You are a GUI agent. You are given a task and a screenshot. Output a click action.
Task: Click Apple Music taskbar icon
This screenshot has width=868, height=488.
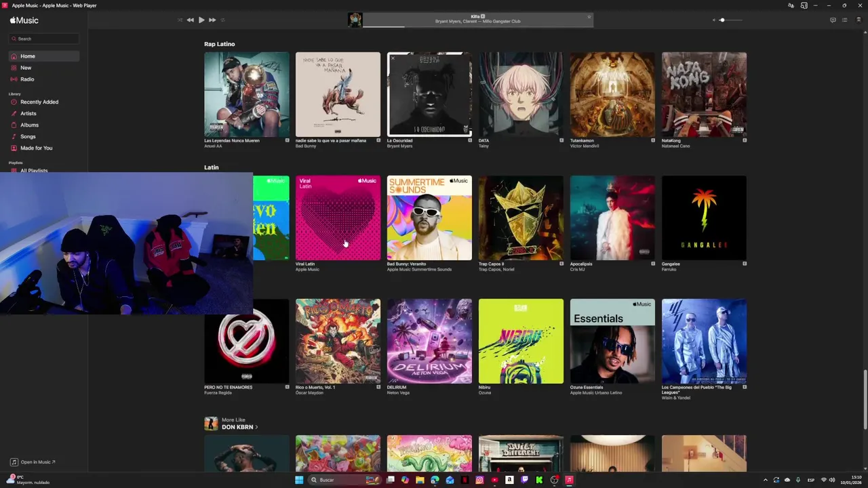coord(569,480)
